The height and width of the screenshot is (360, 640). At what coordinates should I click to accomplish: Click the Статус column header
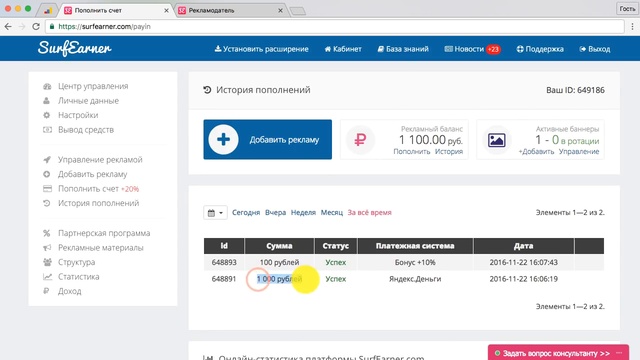336,246
